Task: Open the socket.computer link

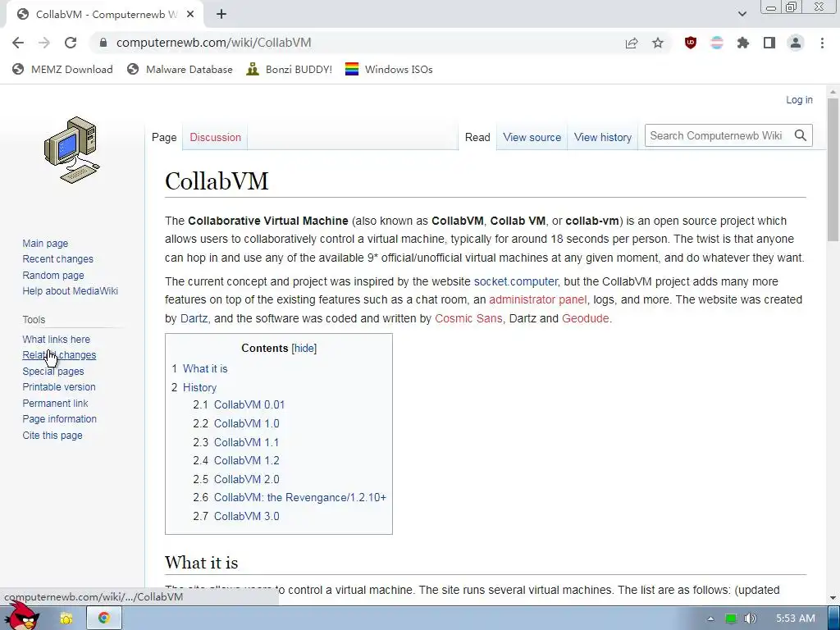Action: point(515,281)
